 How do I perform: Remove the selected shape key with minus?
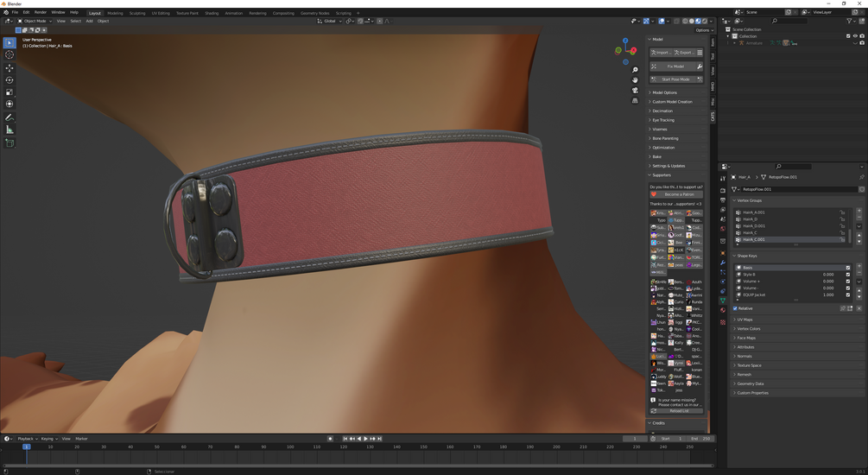click(x=859, y=274)
